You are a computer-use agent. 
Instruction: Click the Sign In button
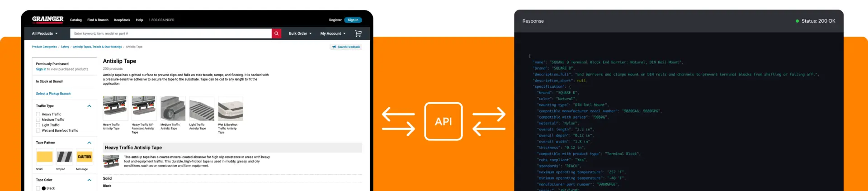[353, 20]
